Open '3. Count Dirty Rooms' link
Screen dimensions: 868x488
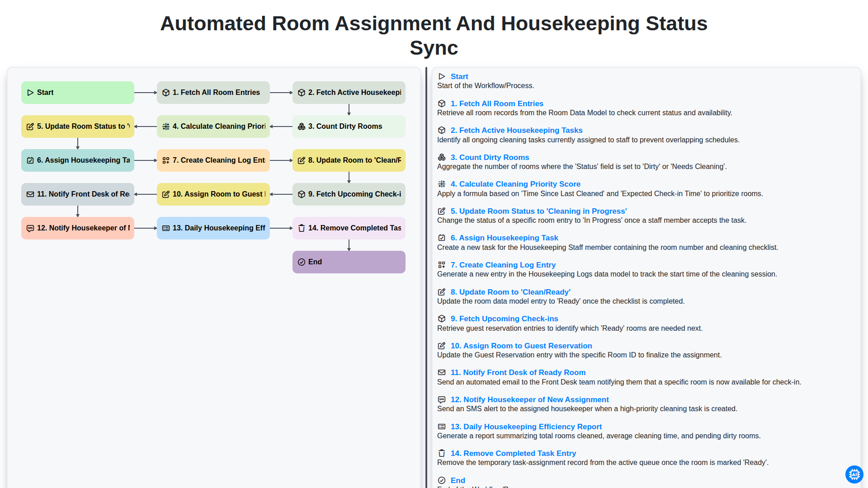[x=490, y=157]
